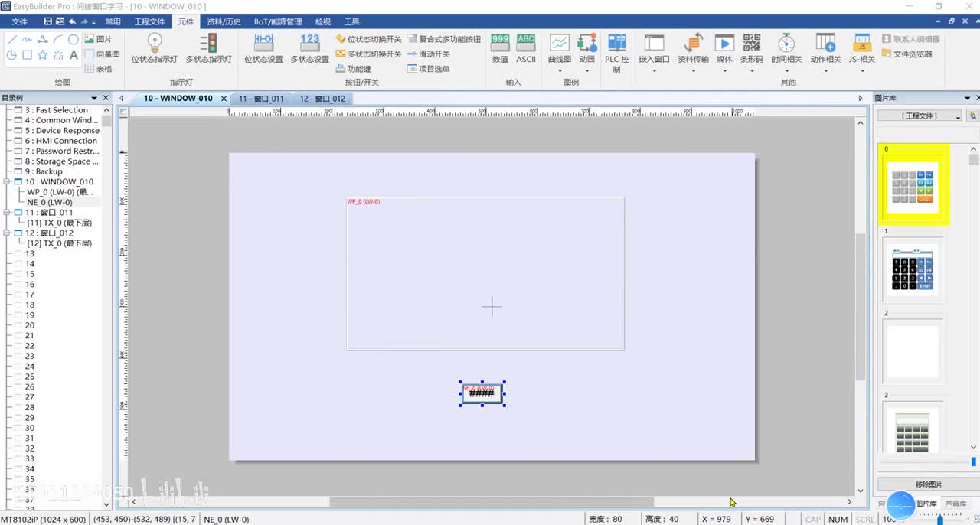
Task: Select NE_0 (LW-0) in the directory tree
Action: coord(49,203)
